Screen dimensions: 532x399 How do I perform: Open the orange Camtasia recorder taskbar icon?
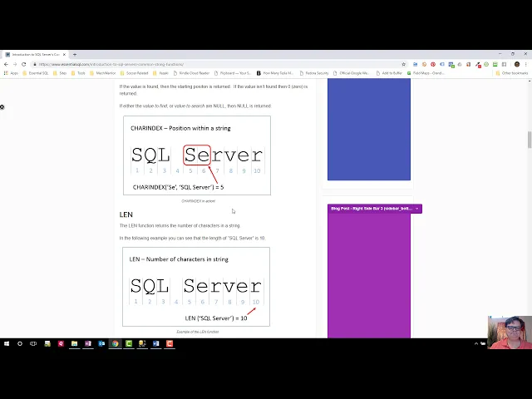(170, 343)
